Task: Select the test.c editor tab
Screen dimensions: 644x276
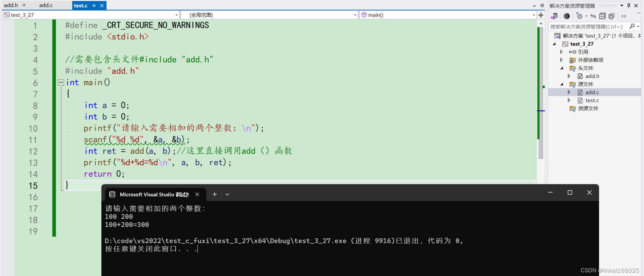Action: [81, 5]
